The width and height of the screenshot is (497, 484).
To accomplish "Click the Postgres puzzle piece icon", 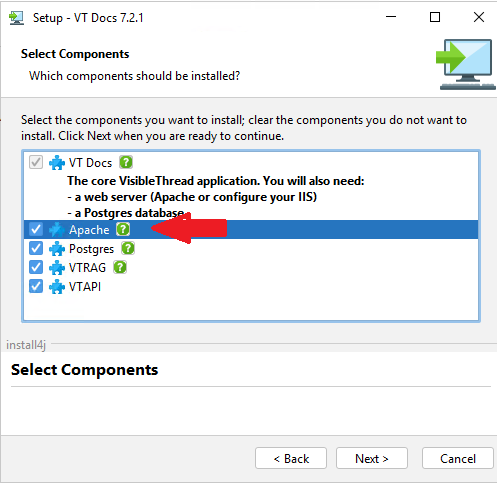I will (x=57, y=249).
